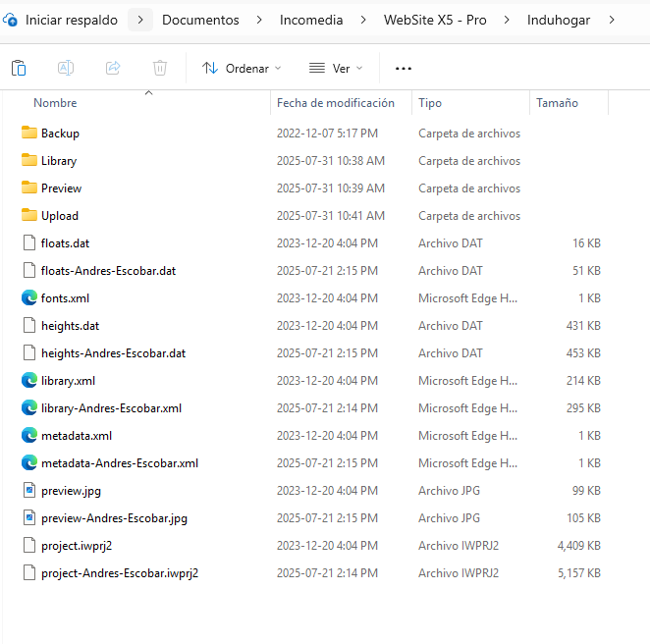
Task: Click size value 4,409 KB
Action: point(578,546)
